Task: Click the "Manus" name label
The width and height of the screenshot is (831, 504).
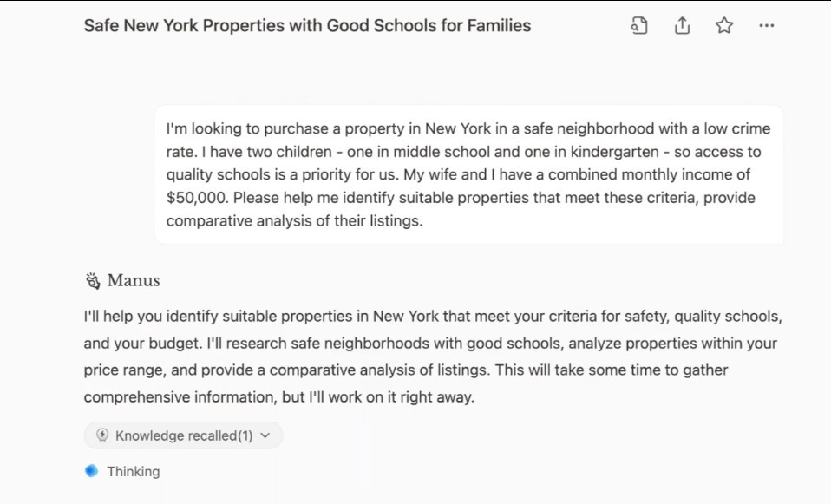Action: tap(134, 280)
